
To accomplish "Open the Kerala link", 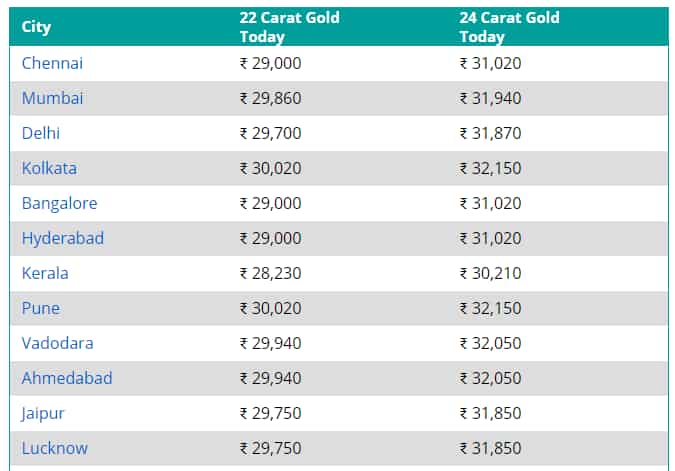I will point(45,273).
